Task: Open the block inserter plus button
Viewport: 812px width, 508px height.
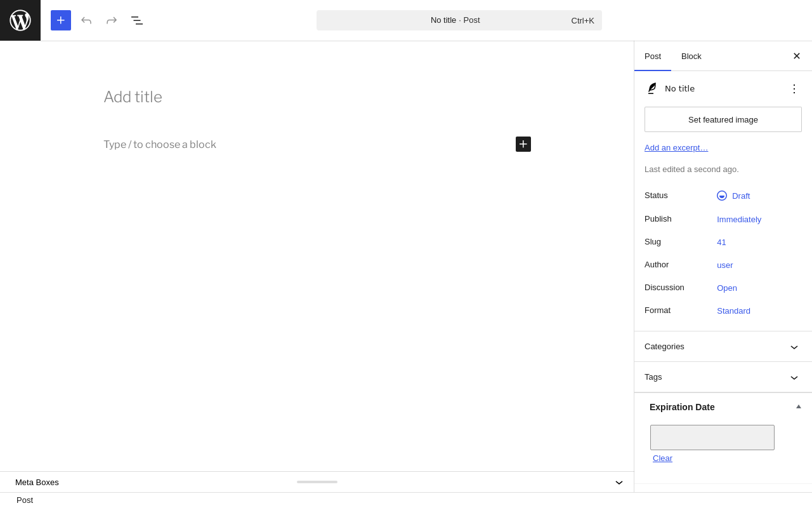Action: click(x=61, y=20)
